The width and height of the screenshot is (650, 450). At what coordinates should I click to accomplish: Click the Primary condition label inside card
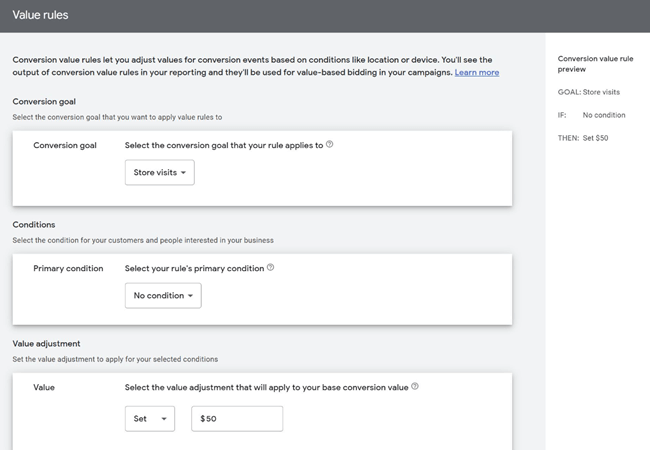pos(68,268)
